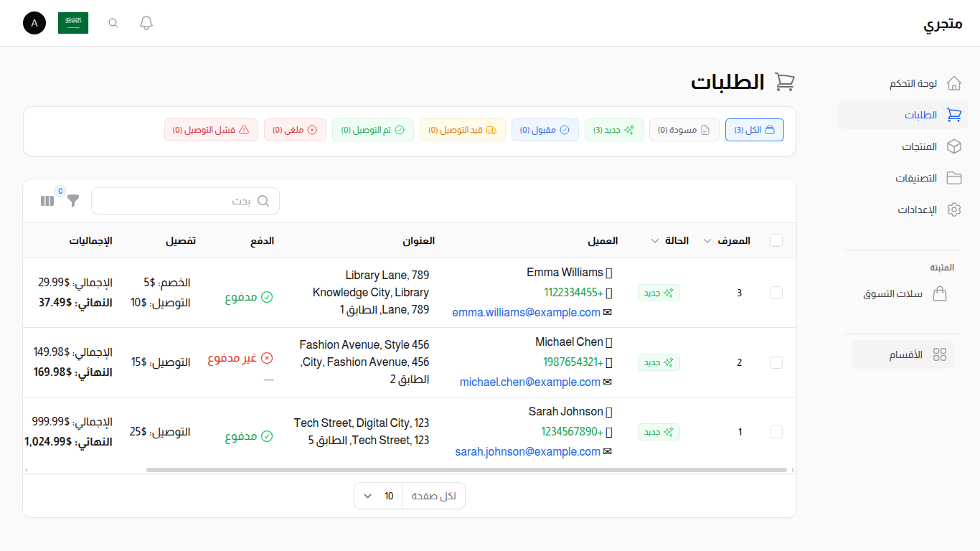Open the per-page 10 dropdown
Image resolution: width=980 pixels, height=551 pixels.
[x=378, y=496]
